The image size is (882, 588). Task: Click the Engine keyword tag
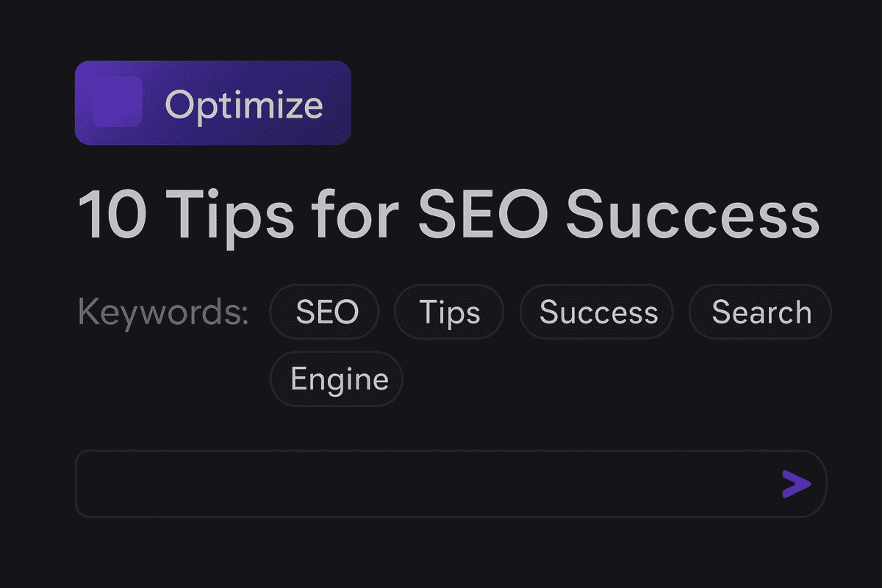336,379
